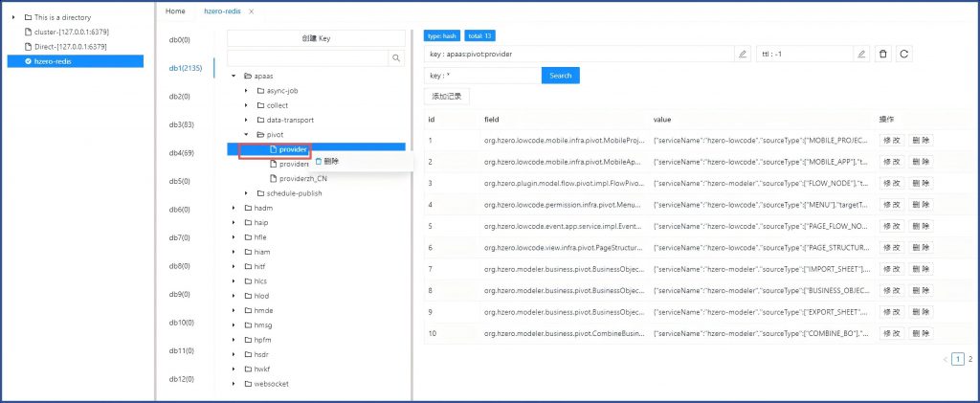980x403 pixels.
Task: Click the 添加记录 add record button
Action: 446,97
